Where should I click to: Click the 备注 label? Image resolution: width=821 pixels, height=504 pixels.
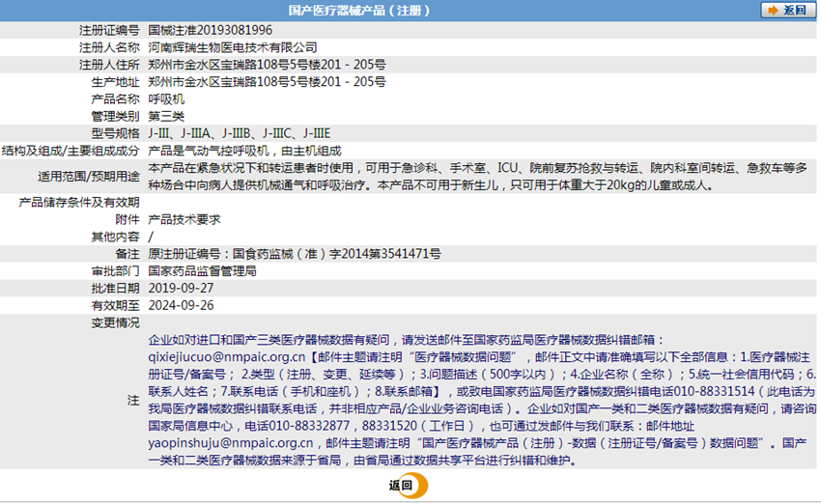point(127,254)
